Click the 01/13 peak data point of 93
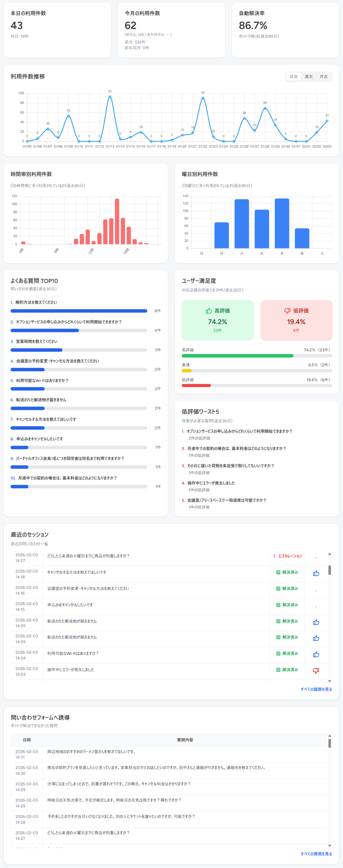343x868 pixels. tap(110, 97)
